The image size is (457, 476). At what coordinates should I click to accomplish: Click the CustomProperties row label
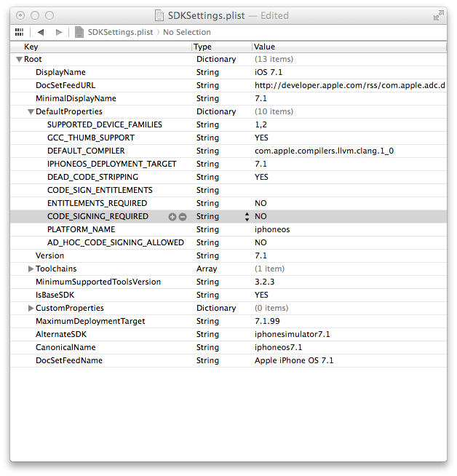(70, 308)
